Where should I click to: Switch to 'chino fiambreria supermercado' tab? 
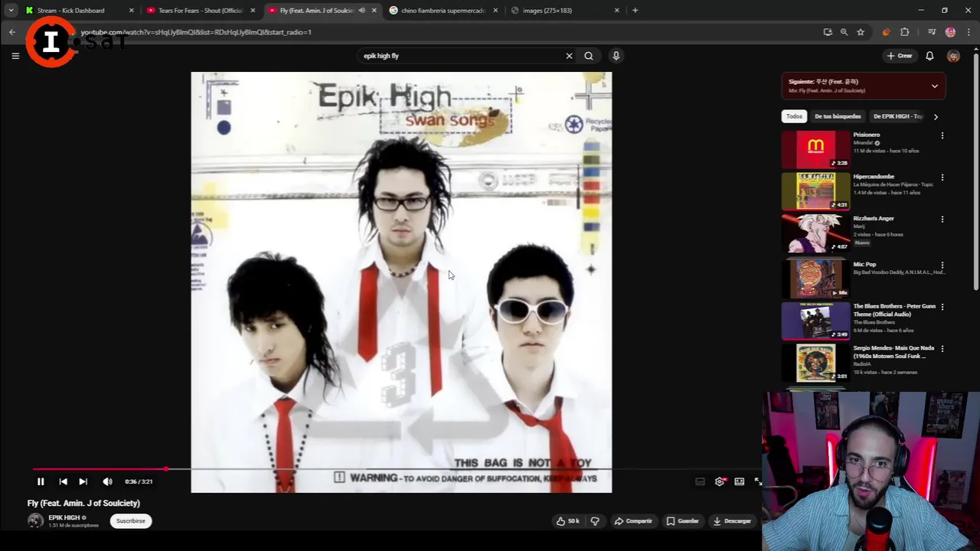444,11
